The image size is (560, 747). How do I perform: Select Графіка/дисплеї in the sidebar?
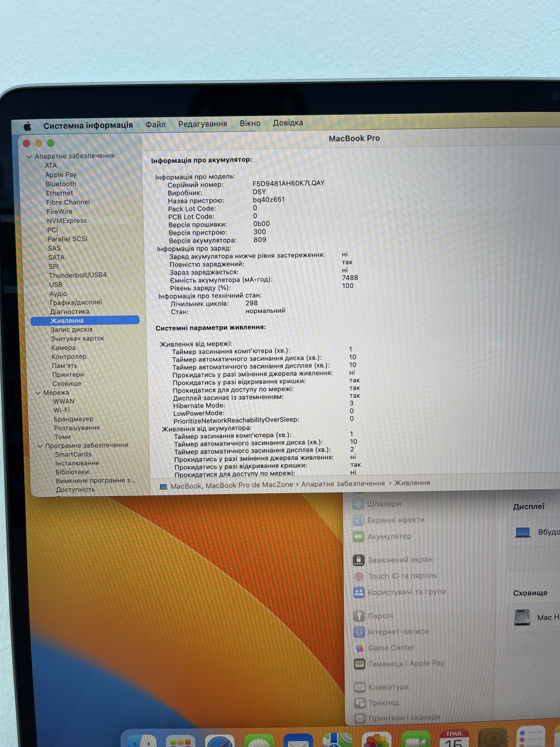(76, 303)
